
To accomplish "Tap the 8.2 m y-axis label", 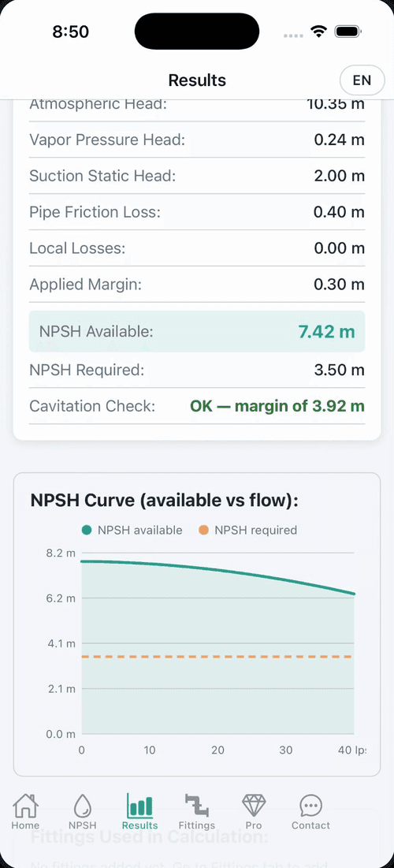I will (x=61, y=553).
